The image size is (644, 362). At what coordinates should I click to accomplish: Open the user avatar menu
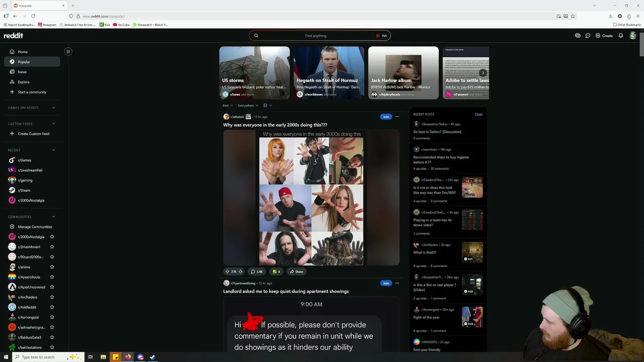click(633, 36)
